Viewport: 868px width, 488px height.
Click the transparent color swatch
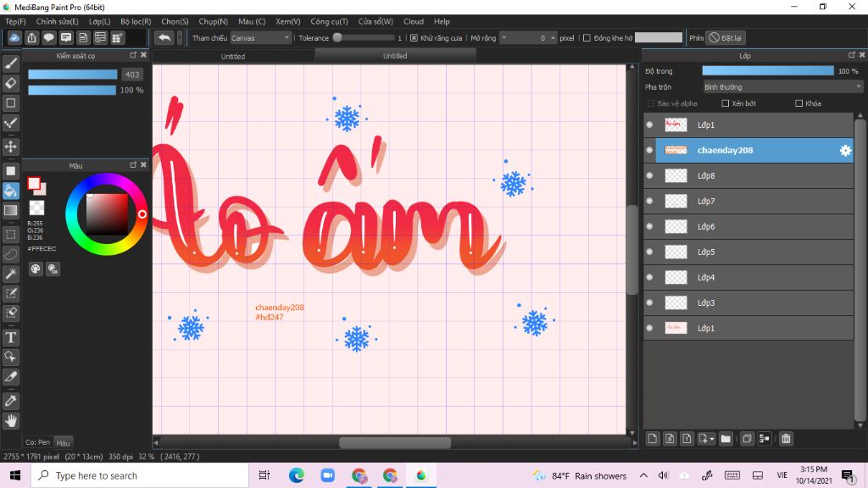36,208
